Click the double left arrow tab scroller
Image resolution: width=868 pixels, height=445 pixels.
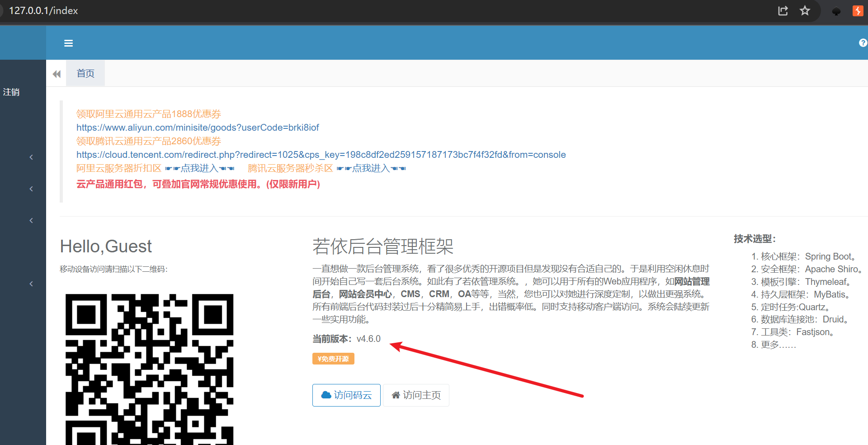(x=57, y=74)
